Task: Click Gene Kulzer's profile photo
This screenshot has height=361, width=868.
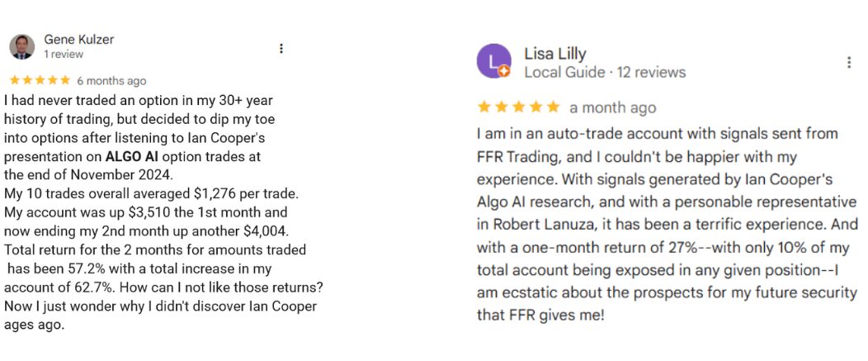Action: tap(22, 46)
